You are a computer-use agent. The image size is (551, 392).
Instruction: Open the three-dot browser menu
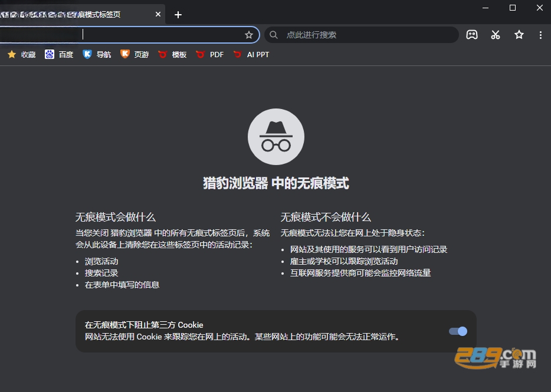click(540, 35)
